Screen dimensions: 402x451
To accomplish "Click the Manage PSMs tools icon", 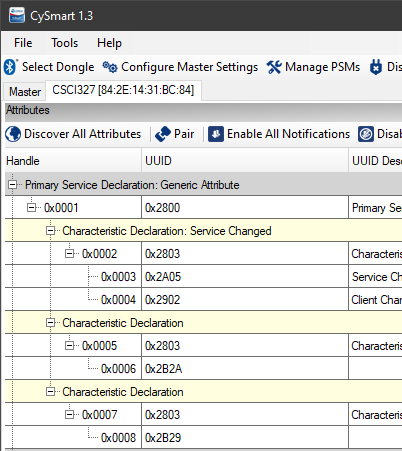I will click(274, 67).
